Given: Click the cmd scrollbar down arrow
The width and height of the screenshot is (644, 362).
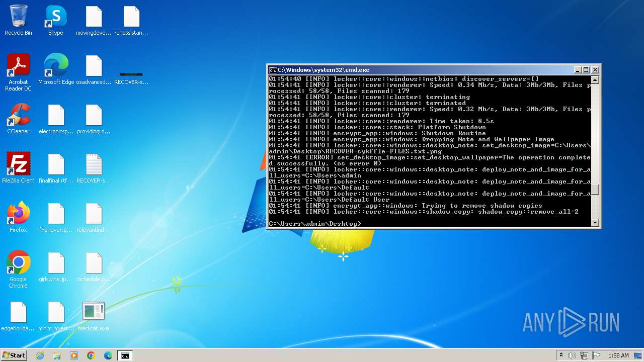Looking at the screenshot, I should (595, 223).
